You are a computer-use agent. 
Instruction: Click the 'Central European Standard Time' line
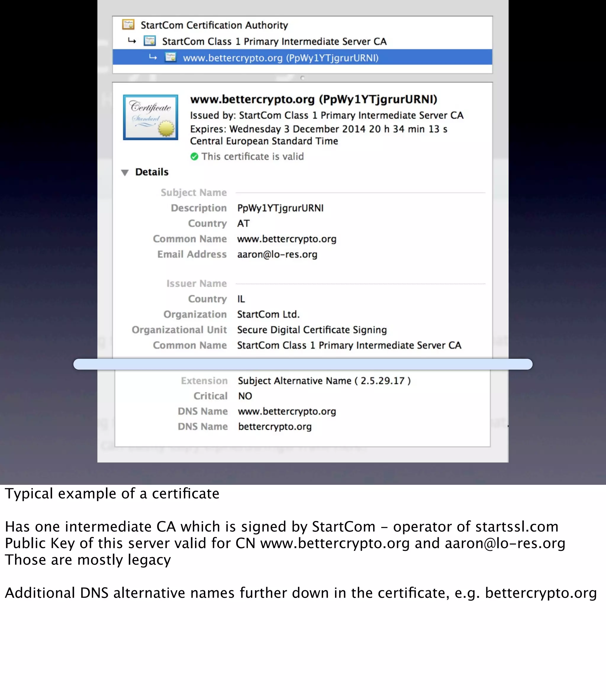pos(264,141)
